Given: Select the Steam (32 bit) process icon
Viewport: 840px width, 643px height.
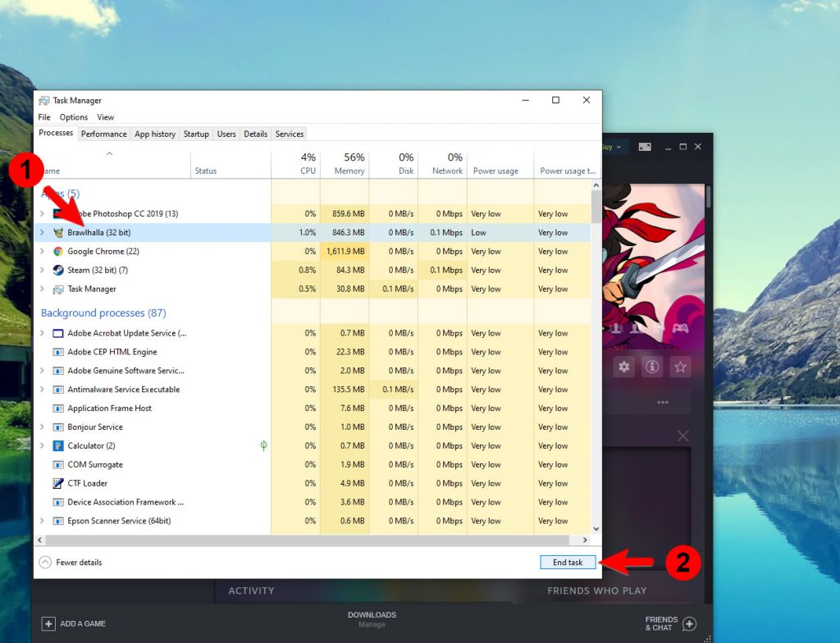Looking at the screenshot, I should (58, 270).
